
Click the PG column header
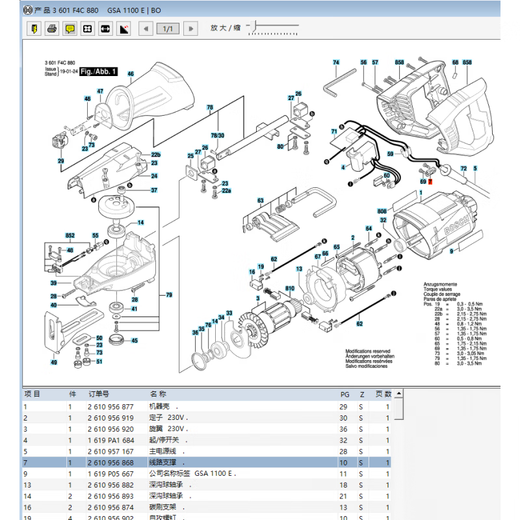pyautogui.click(x=345, y=395)
